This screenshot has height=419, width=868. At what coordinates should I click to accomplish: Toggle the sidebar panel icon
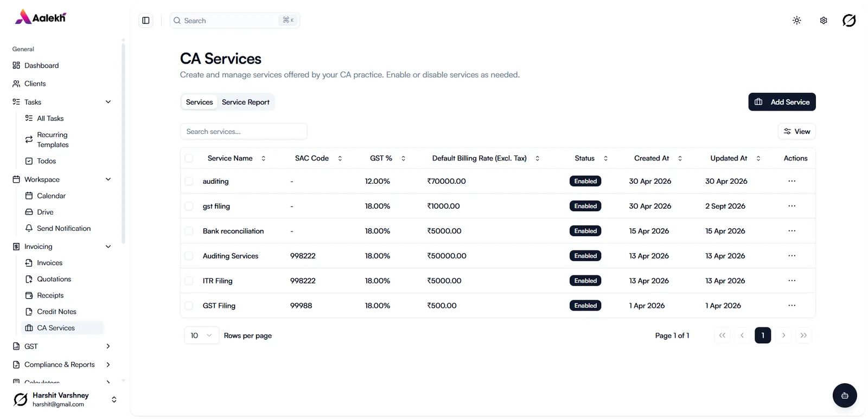146,21
